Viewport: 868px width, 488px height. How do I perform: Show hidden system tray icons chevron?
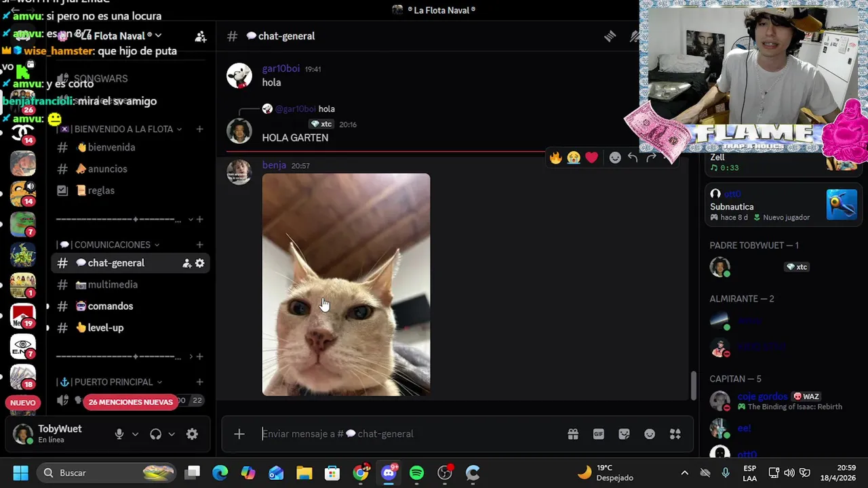point(685,472)
